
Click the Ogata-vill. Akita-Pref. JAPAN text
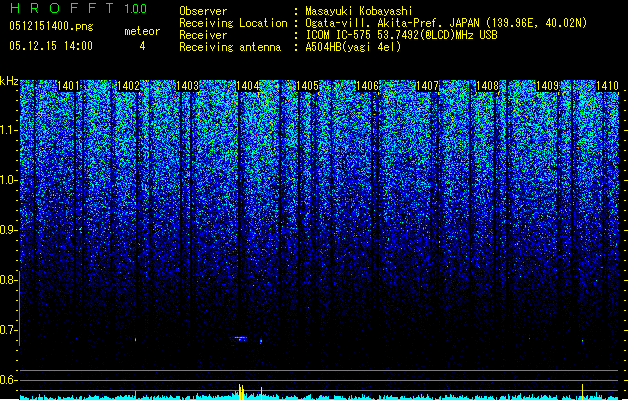(392, 23)
